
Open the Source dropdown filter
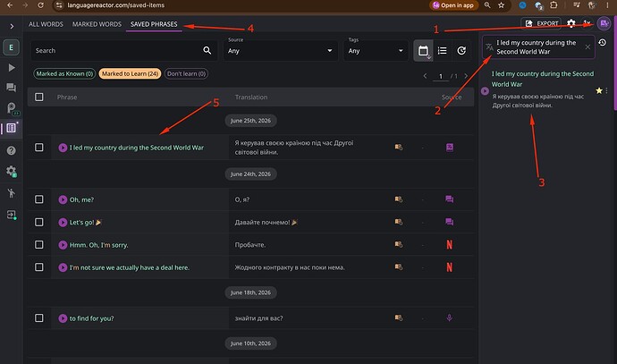tap(281, 50)
